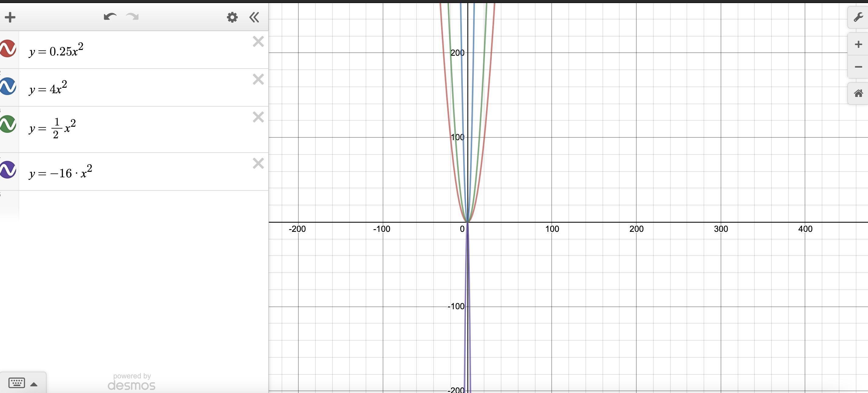Click the Add Item plus button
The width and height of the screenshot is (868, 393).
coord(10,17)
